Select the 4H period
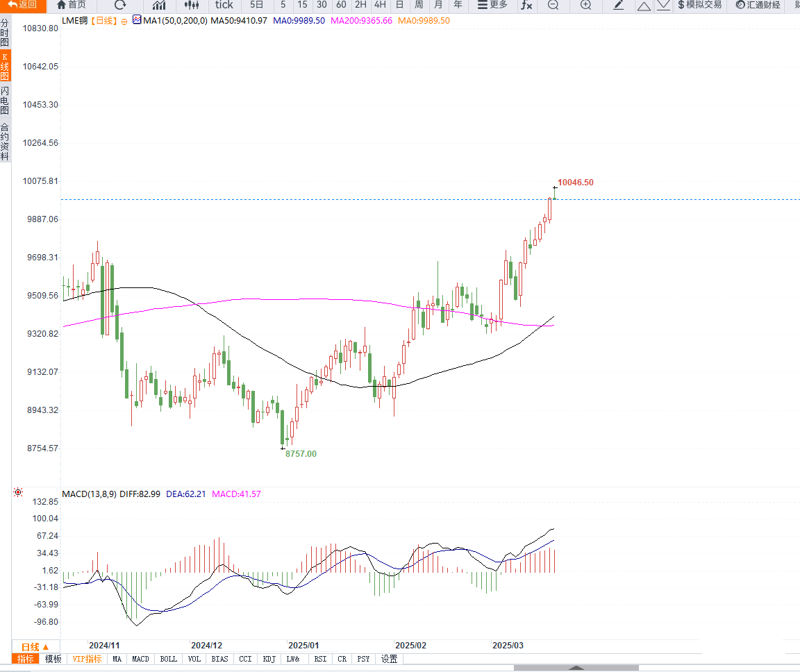The image size is (800, 672). tap(380, 5)
